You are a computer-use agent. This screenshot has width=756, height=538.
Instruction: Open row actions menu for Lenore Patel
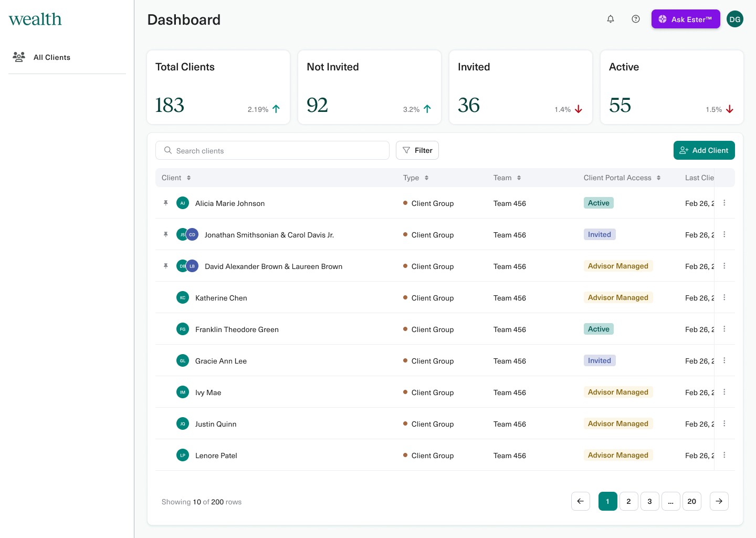point(724,455)
